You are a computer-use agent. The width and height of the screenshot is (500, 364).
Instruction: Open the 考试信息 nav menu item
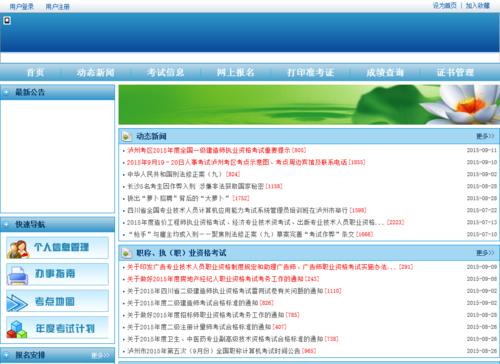click(x=165, y=72)
